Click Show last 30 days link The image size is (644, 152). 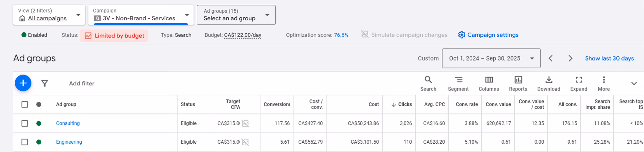coord(609,58)
